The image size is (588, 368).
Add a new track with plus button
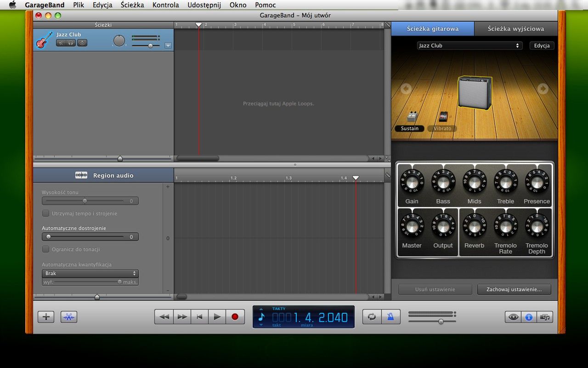click(x=46, y=317)
